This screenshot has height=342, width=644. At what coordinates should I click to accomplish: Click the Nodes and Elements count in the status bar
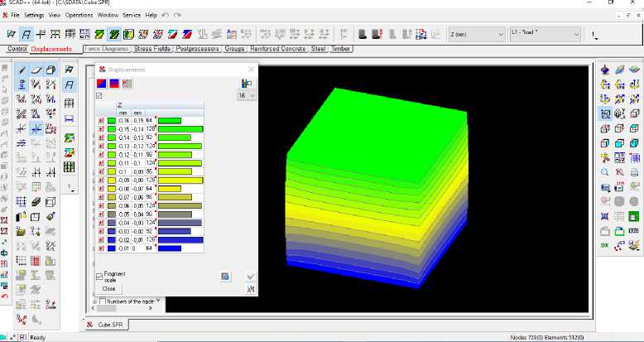546,338
